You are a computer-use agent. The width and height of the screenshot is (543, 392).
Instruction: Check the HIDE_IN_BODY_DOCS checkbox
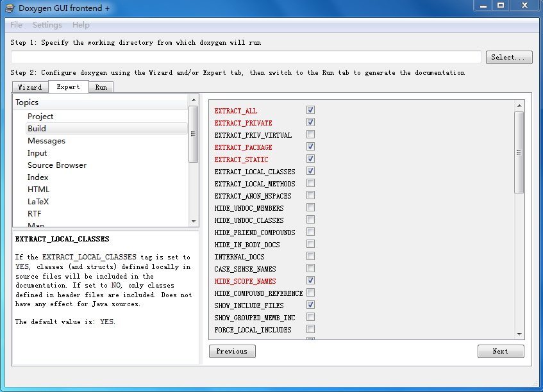pos(311,244)
